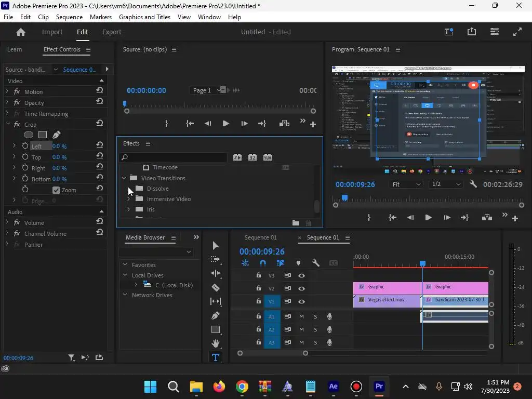Select the Razor tool
Screen dimensions: 532x399
click(216, 288)
